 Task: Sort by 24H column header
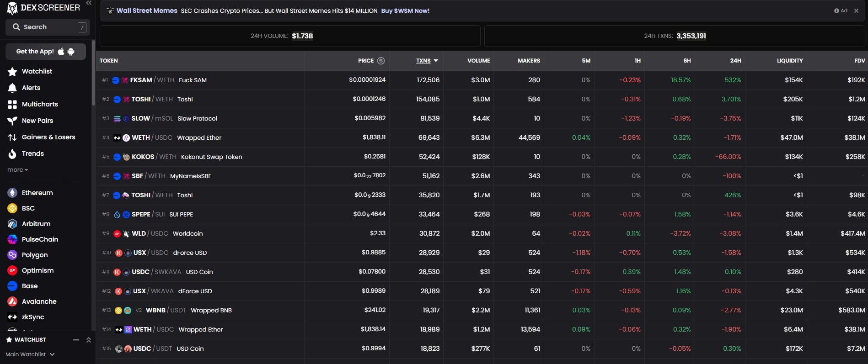(735, 61)
